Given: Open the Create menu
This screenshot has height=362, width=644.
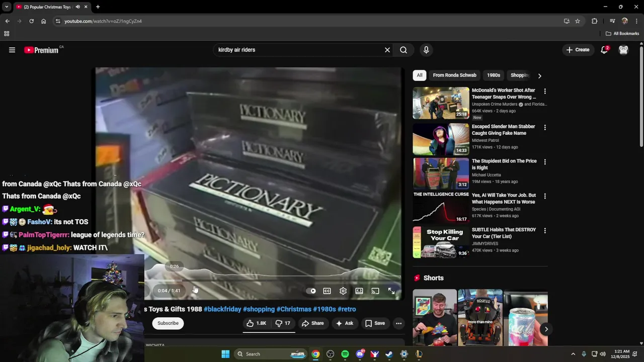Looking at the screenshot, I should (578, 50).
